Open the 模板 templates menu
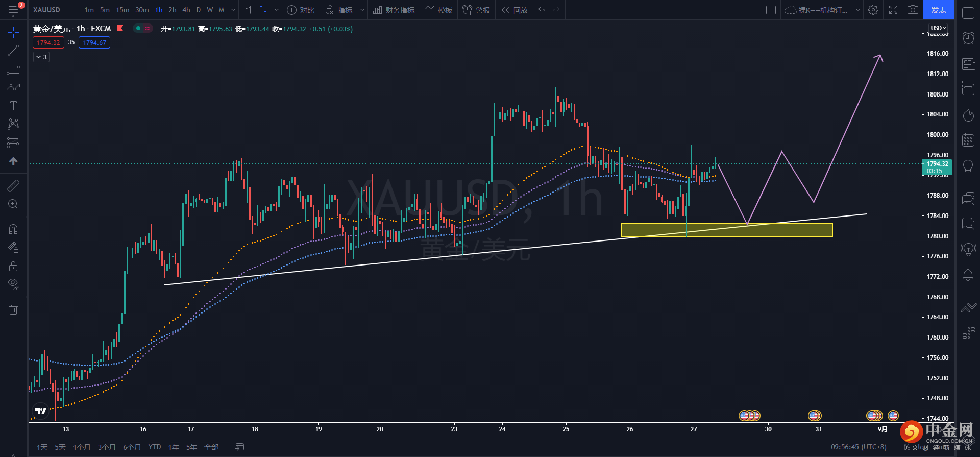 438,10
